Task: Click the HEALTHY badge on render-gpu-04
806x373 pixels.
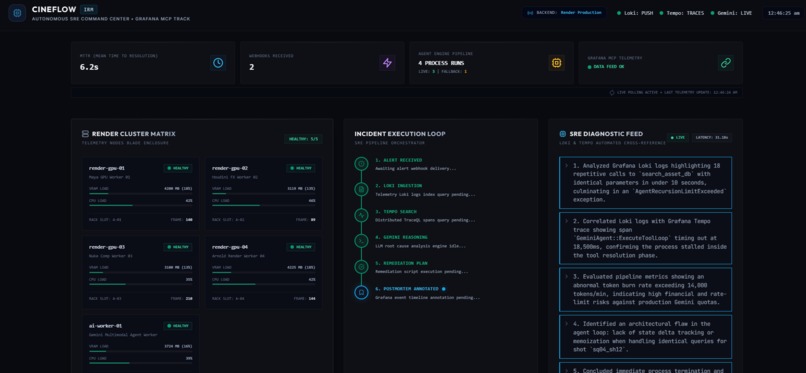Action: [301, 247]
